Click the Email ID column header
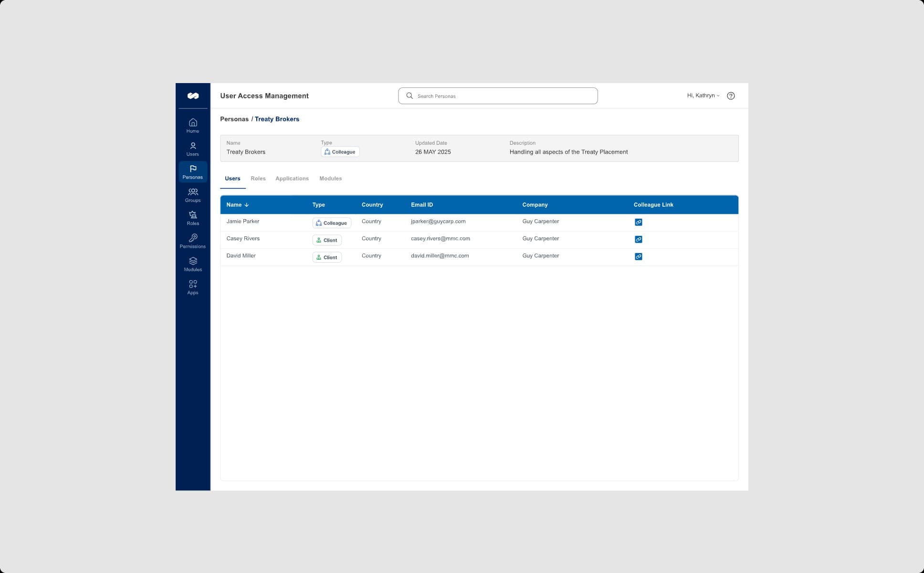This screenshot has height=573, width=924. click(x=422, y=205)
